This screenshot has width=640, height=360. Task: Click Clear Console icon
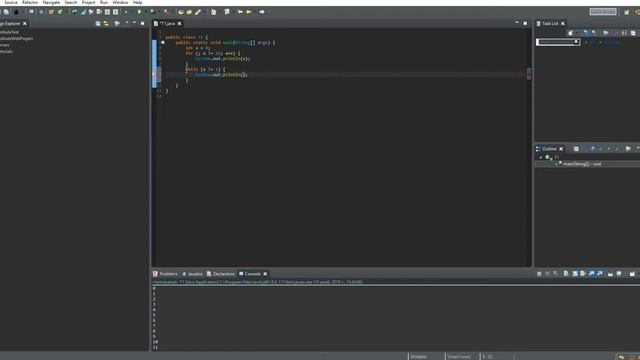566,274
